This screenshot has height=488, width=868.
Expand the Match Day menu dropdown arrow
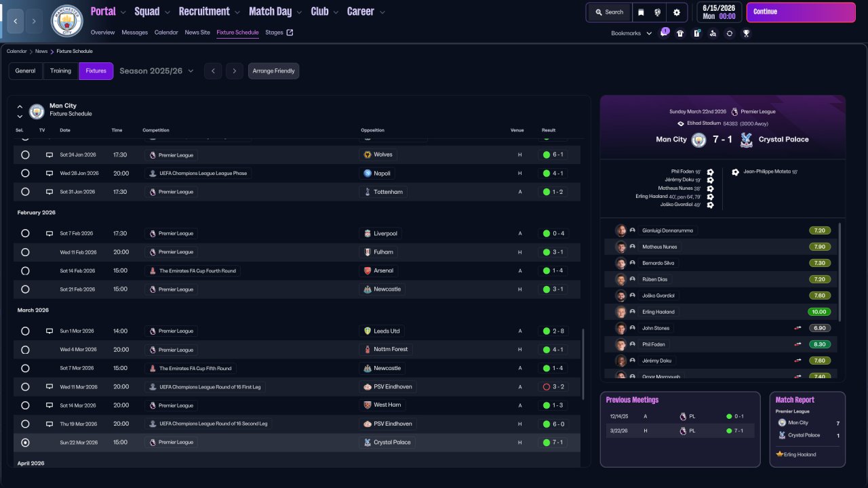click(x=299, y=12)
